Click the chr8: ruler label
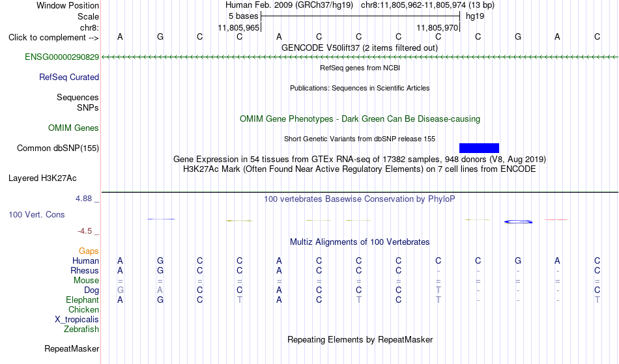 [89, 28]
